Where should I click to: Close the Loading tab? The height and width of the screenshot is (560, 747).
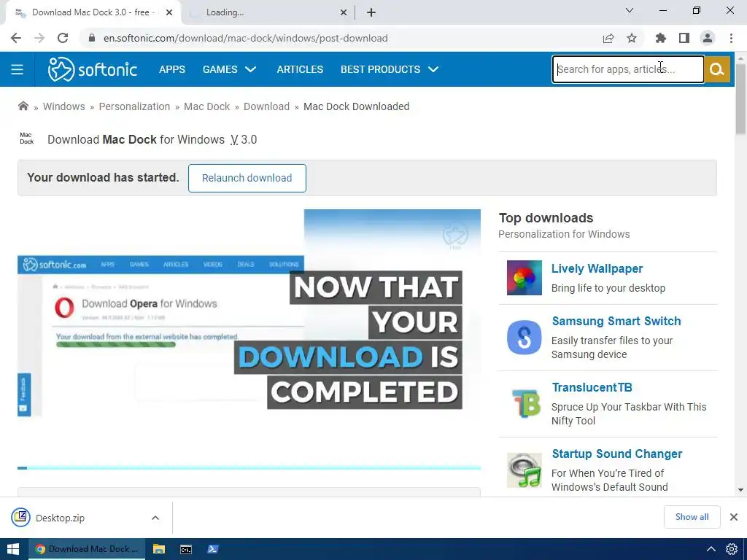tap(344, 12)
